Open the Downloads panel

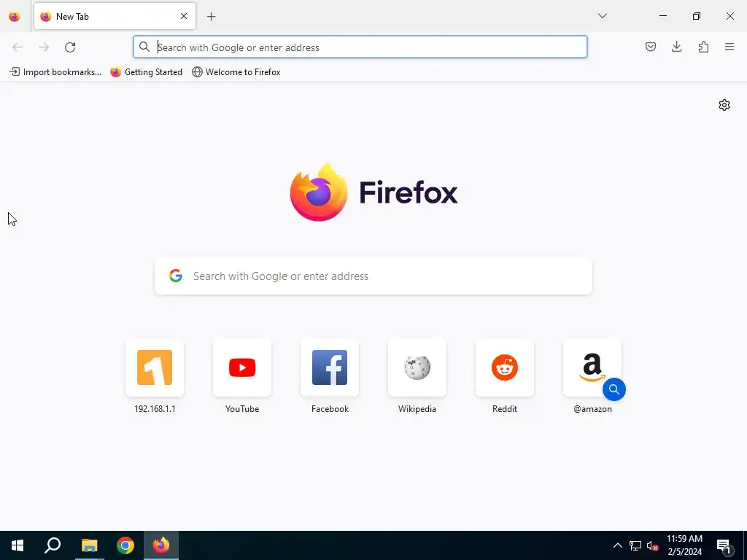click(677, 47)
